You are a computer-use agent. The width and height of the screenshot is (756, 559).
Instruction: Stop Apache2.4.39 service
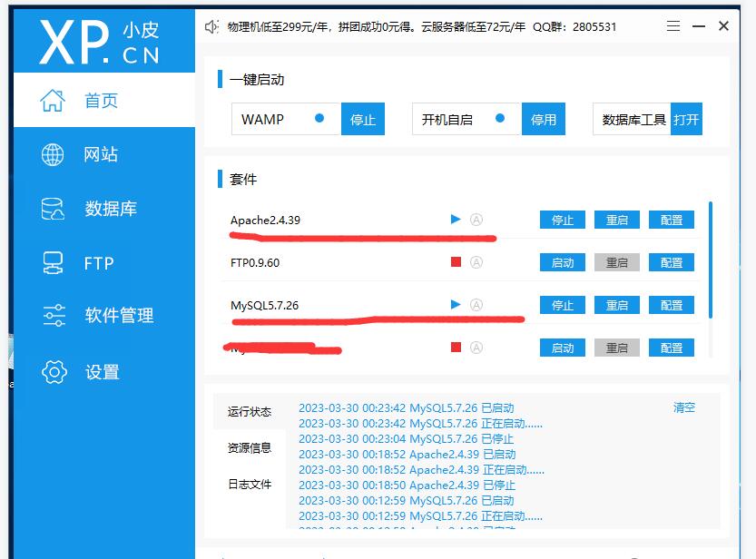pos(562,220)
